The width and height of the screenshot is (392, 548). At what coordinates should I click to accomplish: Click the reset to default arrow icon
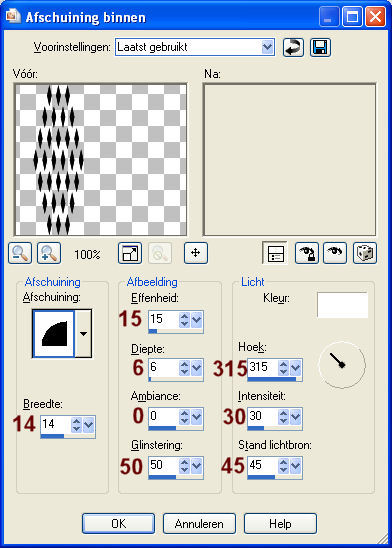pyautogui.click(x=293, y=47)
